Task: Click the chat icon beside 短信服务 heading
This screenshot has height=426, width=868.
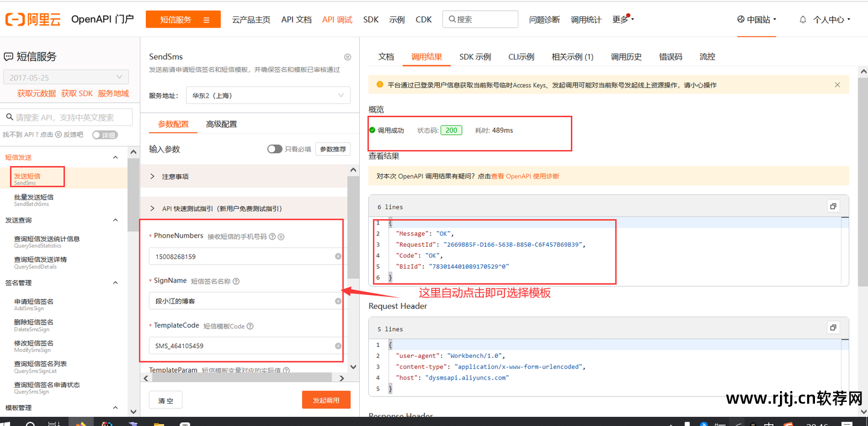Action: [8, 57]
